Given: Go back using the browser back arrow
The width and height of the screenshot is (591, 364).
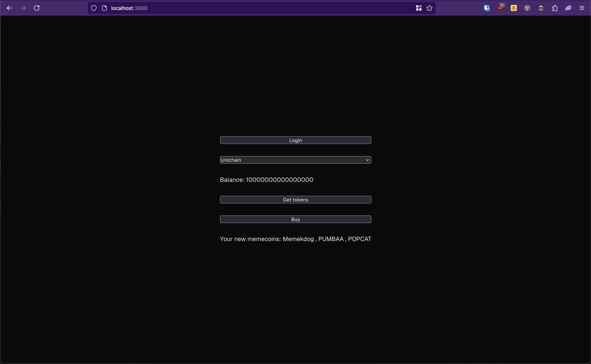Looking at the screenshot, I should pos(9,8).
